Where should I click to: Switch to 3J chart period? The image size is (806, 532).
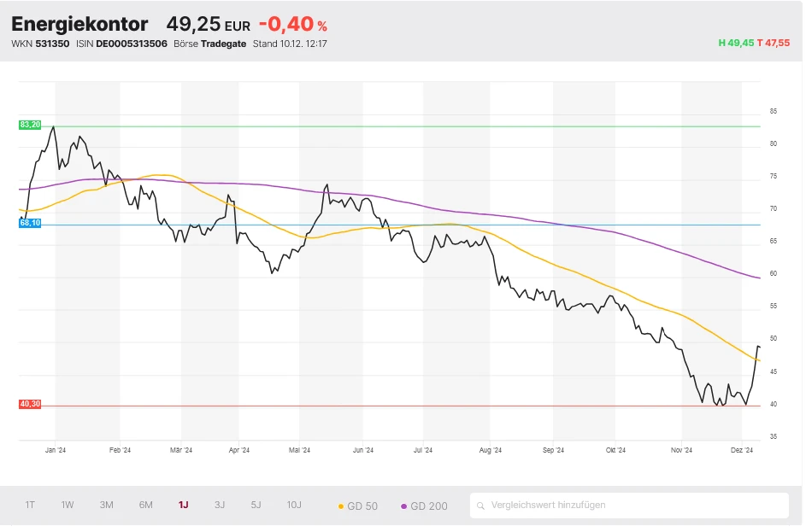(220, 505)
